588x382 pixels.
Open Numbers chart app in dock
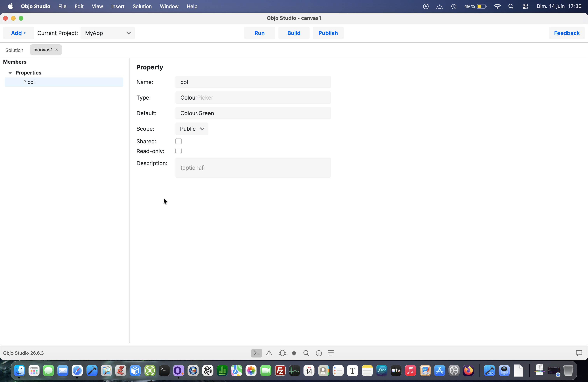click(222, 371)
